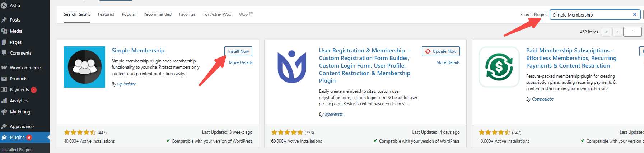Open the Media library menu

(x=16, y=31)
